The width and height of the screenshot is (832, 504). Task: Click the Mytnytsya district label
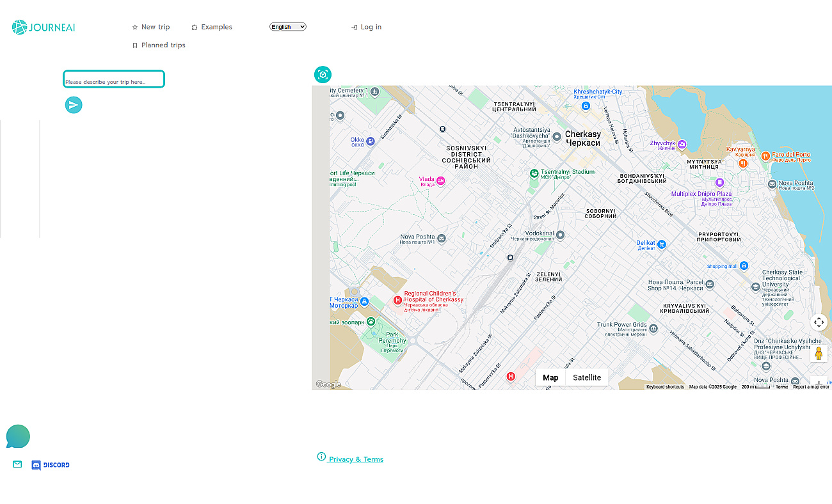tap(704, 164)
